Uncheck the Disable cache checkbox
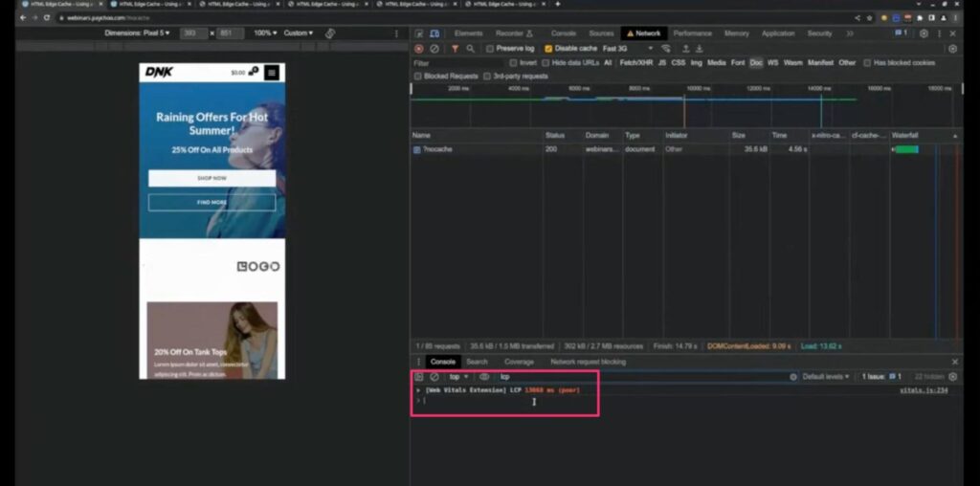980x486 pixels. tap(548, 49)
